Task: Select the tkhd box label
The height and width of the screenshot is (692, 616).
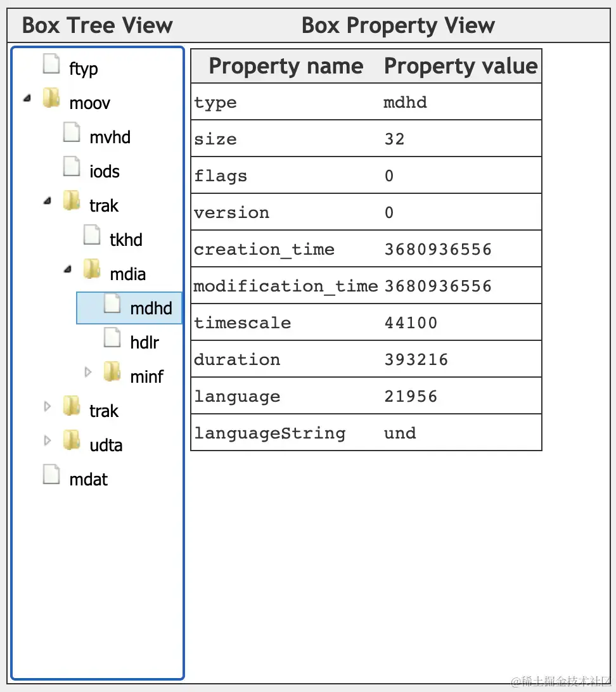Action: [125, 240]
